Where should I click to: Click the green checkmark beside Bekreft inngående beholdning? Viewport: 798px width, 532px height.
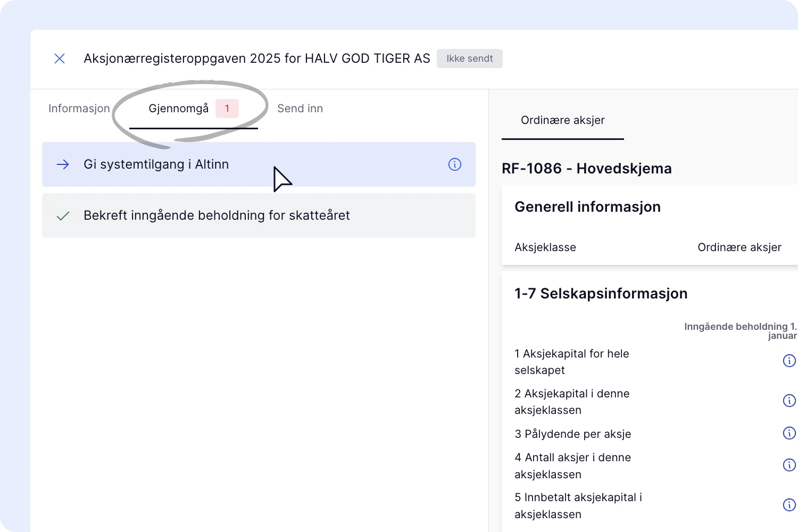tap(63, 215)
